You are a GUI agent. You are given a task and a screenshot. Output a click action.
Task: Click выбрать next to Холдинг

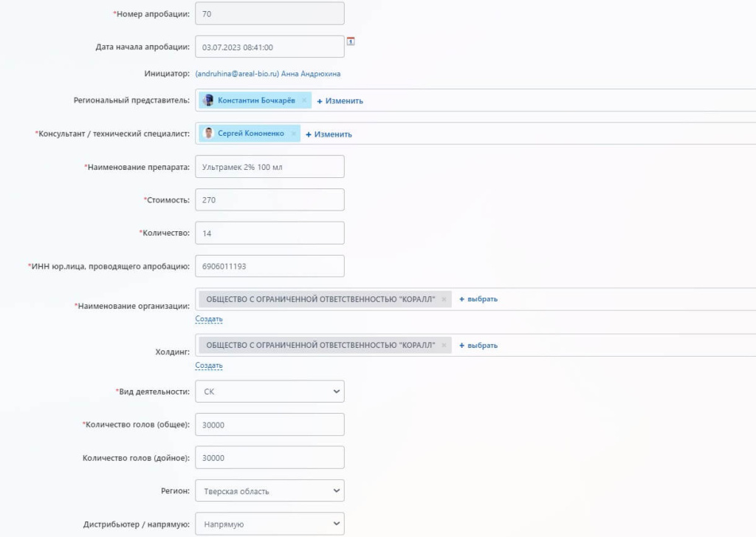click(x=478, y=345)
